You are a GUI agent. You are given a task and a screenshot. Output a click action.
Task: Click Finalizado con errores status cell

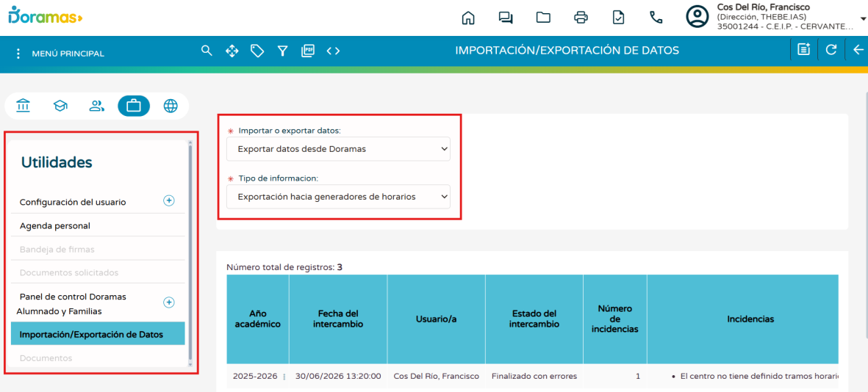(534, 376)
